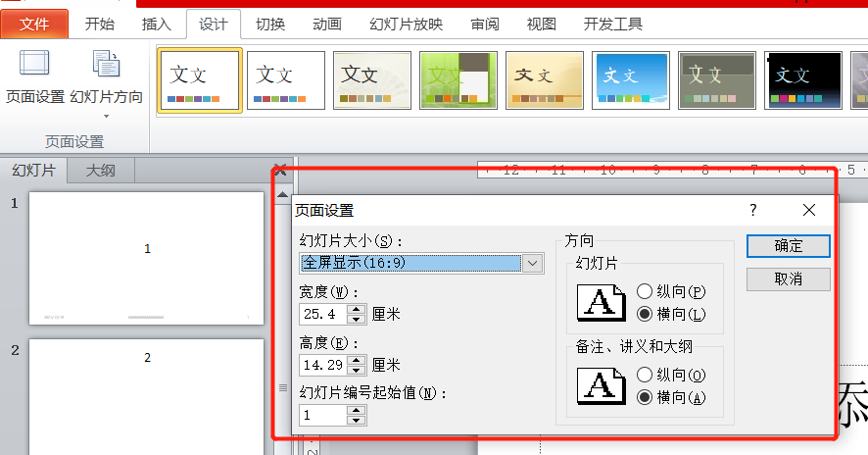This screenshot has width=868, height=455.
Task: Click the help question mark in dialog
Action: tap(753, 210)
